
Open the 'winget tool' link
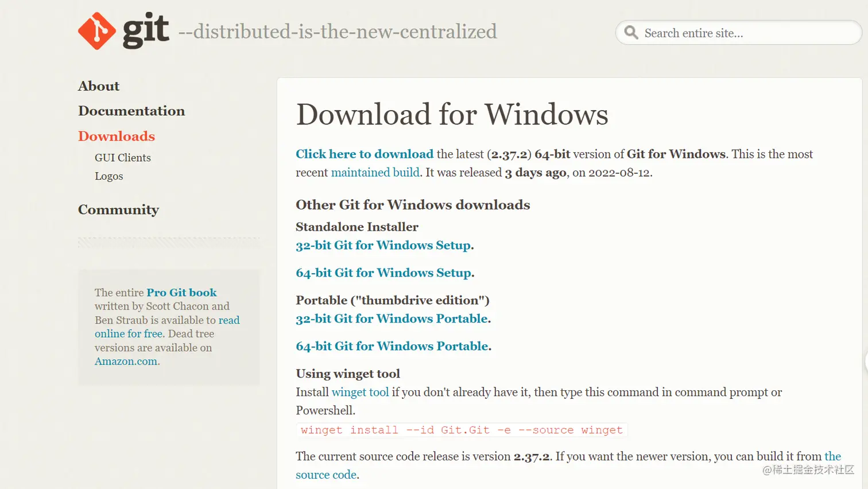click(x=361, y=392)
